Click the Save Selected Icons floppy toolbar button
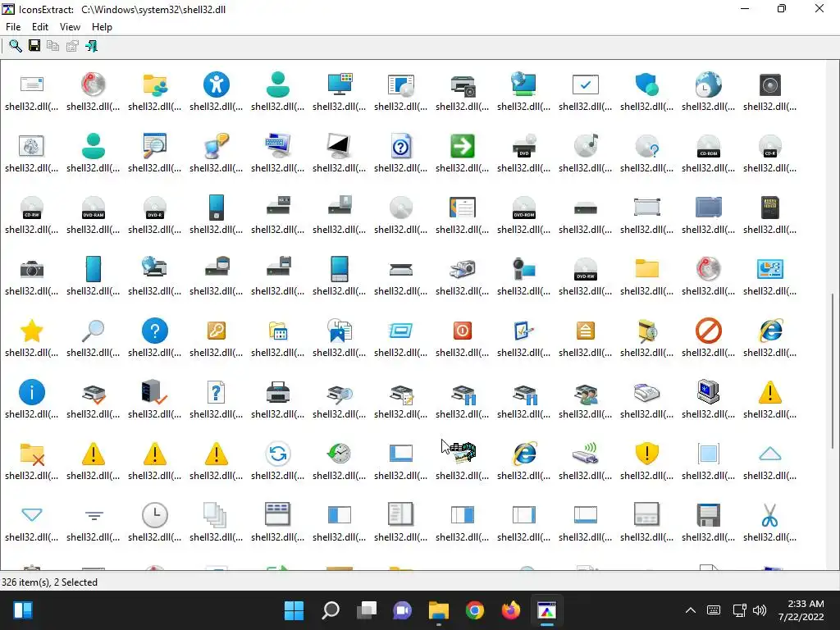Viewport: 840px width, 630px height. [x=34, y=46]
